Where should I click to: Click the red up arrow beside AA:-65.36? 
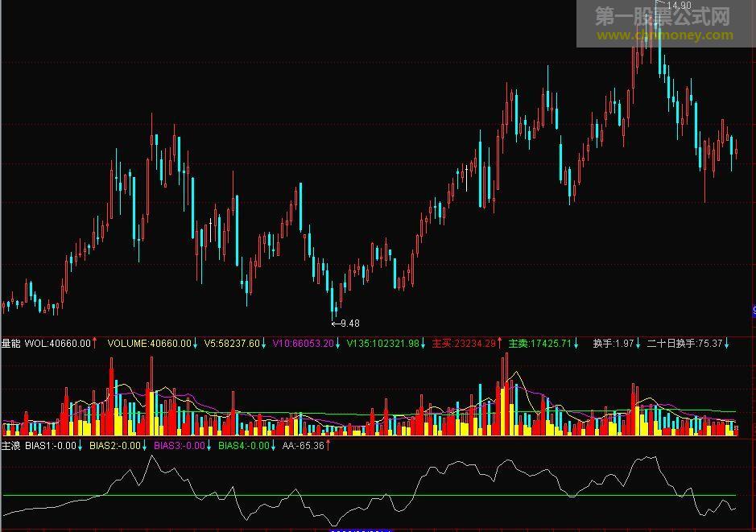328,445
